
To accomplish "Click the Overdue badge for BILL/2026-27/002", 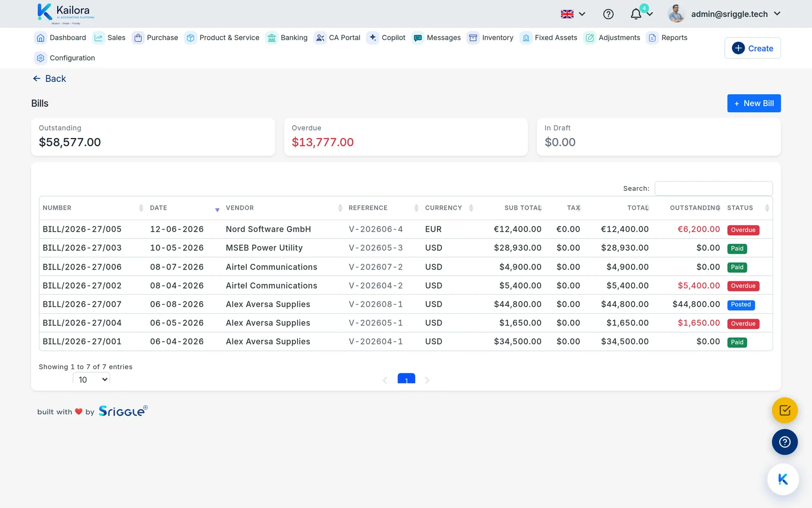I will 743,286.
